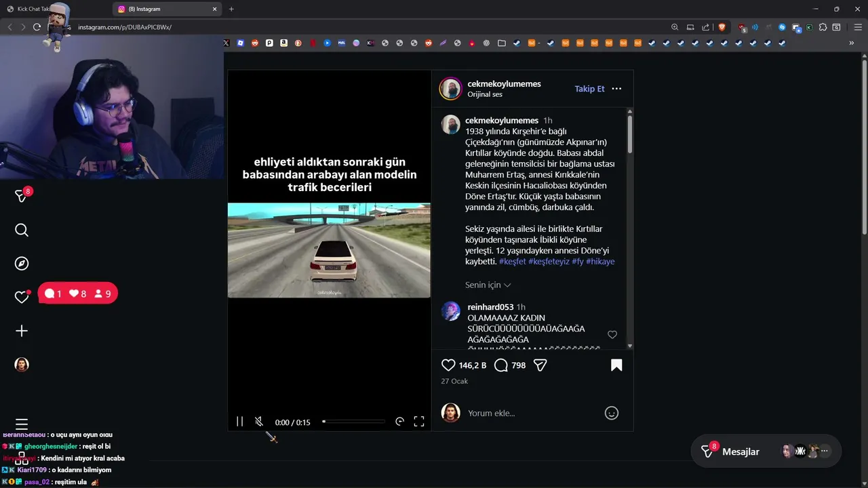This screenshot has height=488, width=868.
Task: Click header avatar of cekmekoylumemes
Action: pyautogui.click(x=451, y=89)
